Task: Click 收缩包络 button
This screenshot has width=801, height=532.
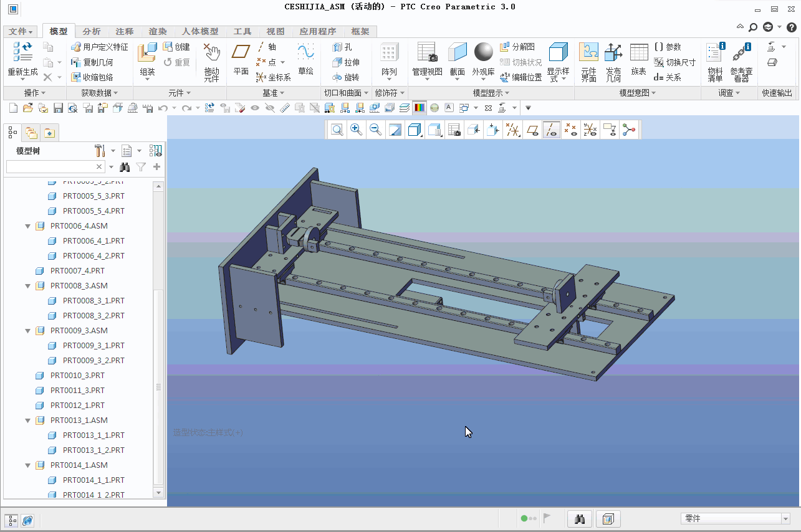Action: click(92, 77)
